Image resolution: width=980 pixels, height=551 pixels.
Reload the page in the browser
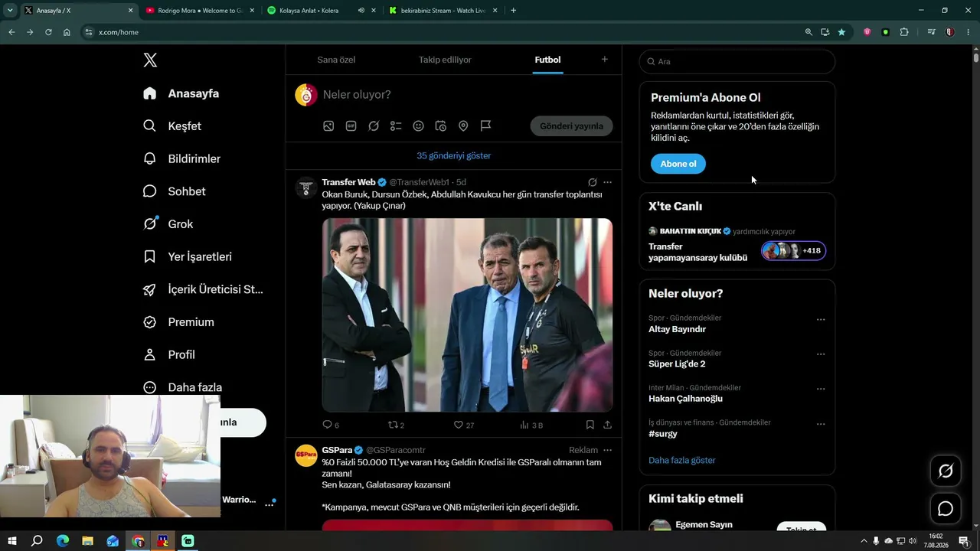(x=48, y=32)
